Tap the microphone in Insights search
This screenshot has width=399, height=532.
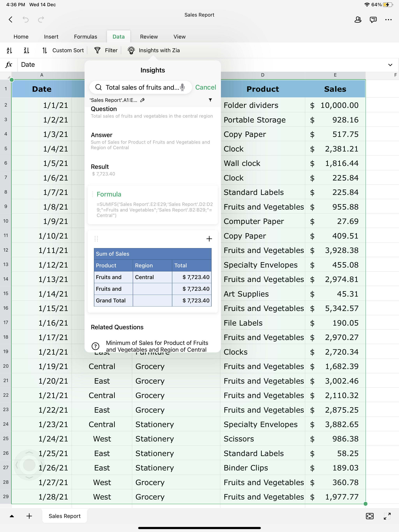[183, 87]
